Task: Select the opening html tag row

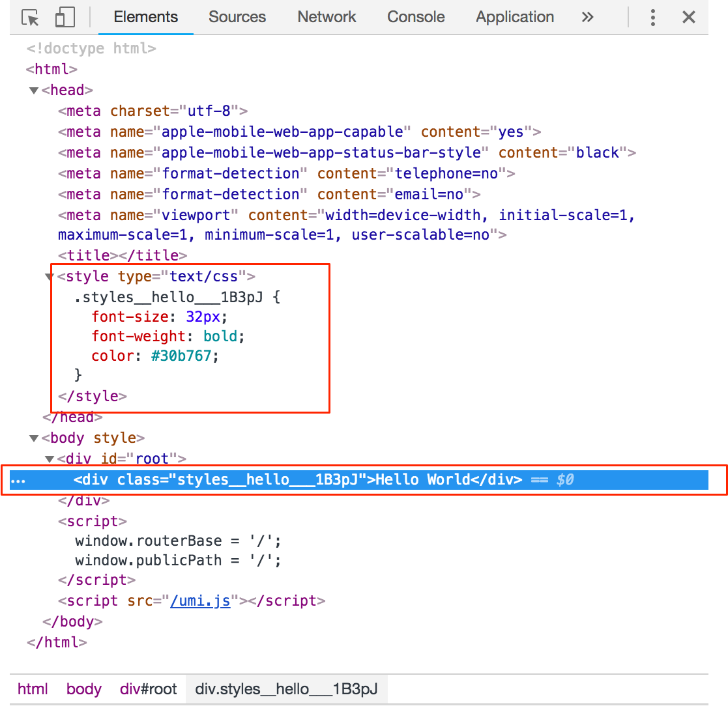Action: coord(51,69)
